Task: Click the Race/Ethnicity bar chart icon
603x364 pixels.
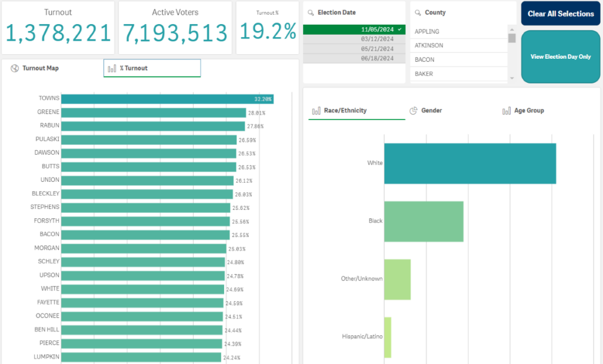Action: coord(317,111)
